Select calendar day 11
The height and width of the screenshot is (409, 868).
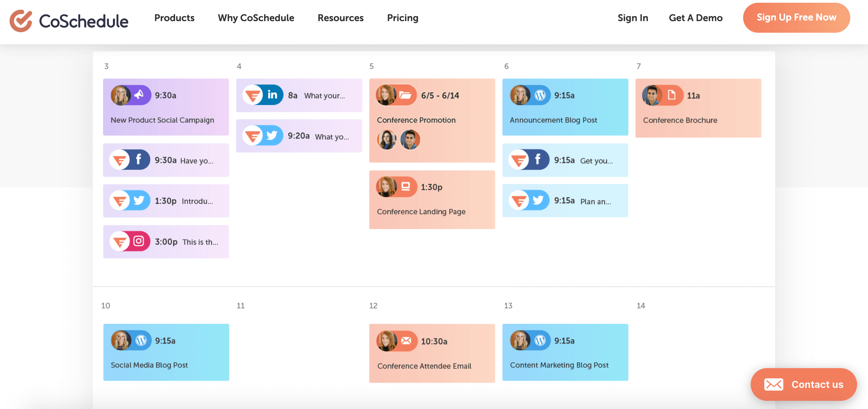tap(241, 306)
